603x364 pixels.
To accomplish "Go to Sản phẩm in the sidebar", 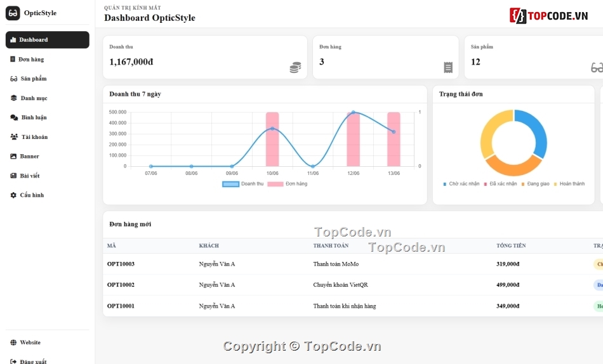I will click(48, 79).
